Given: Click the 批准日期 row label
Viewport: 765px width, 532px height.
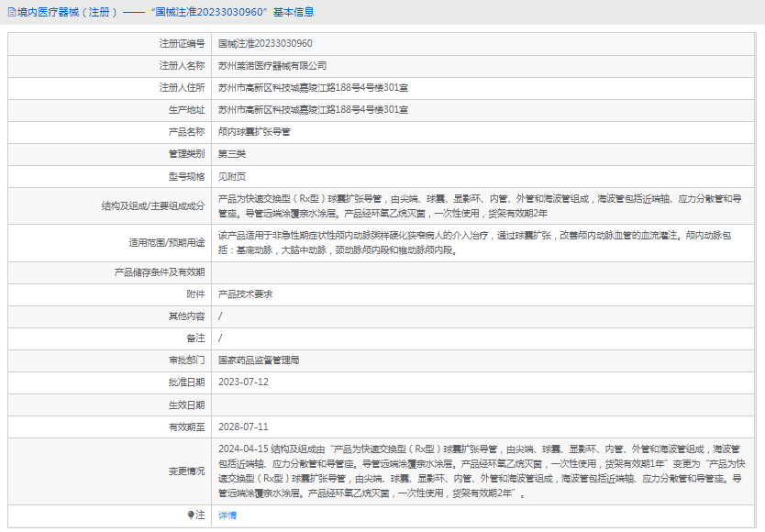Looking at the screenshot, I should (x=187, y=382).
